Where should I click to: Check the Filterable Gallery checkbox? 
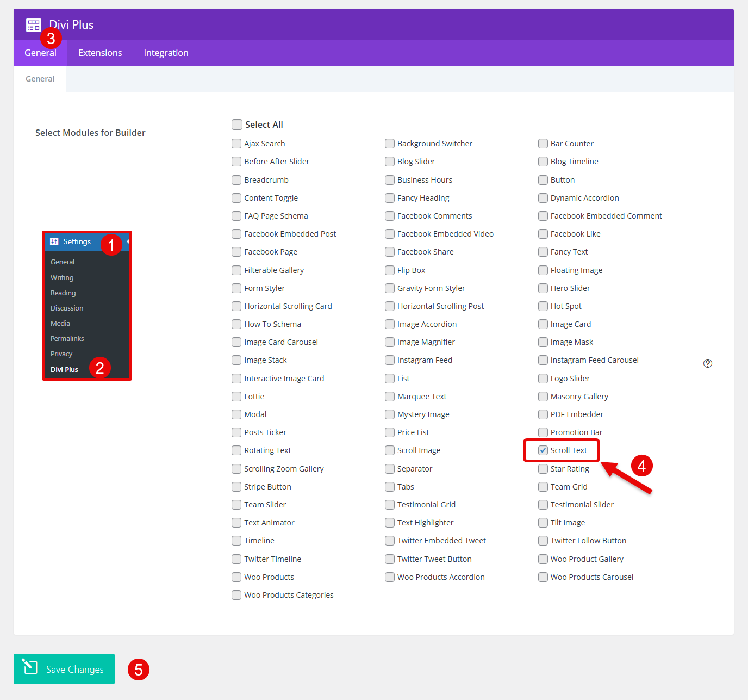pyautogui.click(x=236, y=270)
